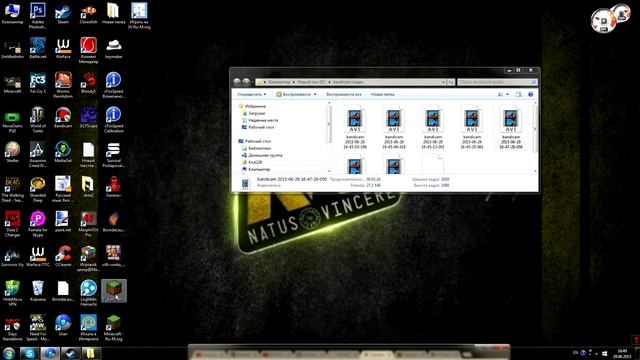Open the keymaker hat icon

point(113,48)
